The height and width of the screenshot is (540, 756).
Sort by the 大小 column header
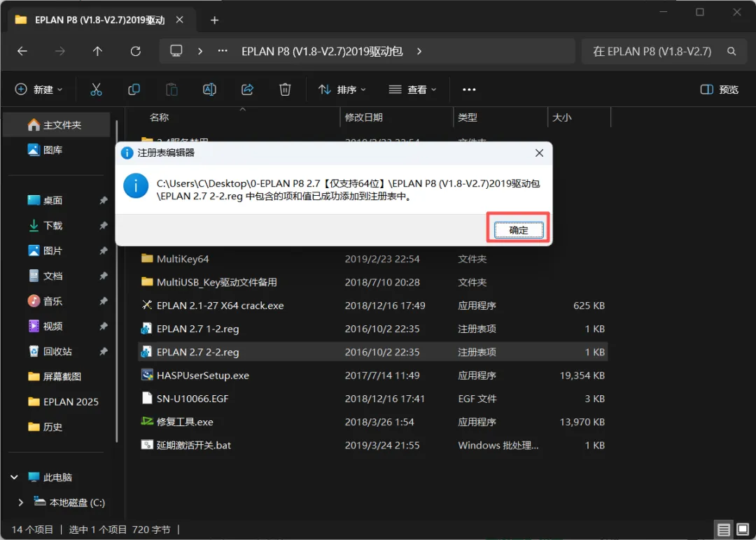[561, 118]
